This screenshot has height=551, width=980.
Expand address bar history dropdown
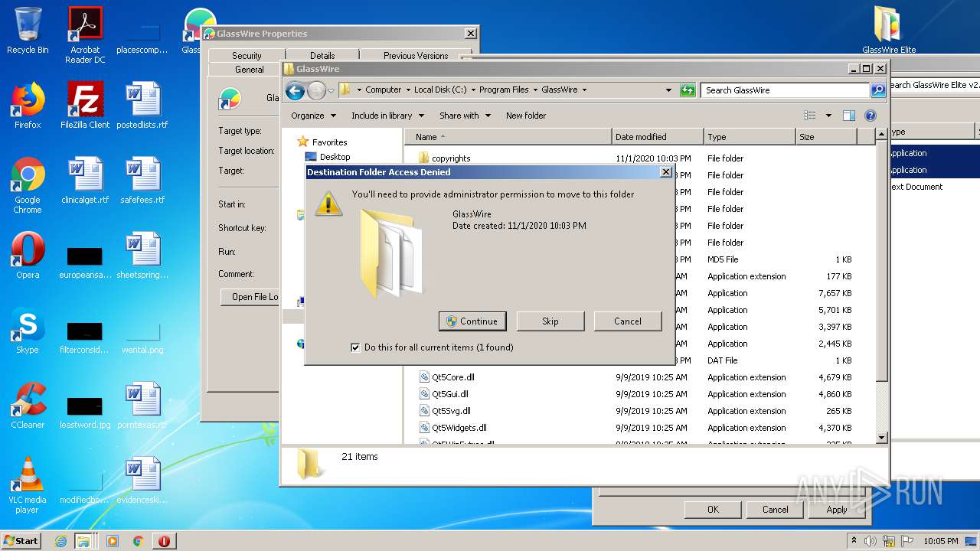point(668,90)
